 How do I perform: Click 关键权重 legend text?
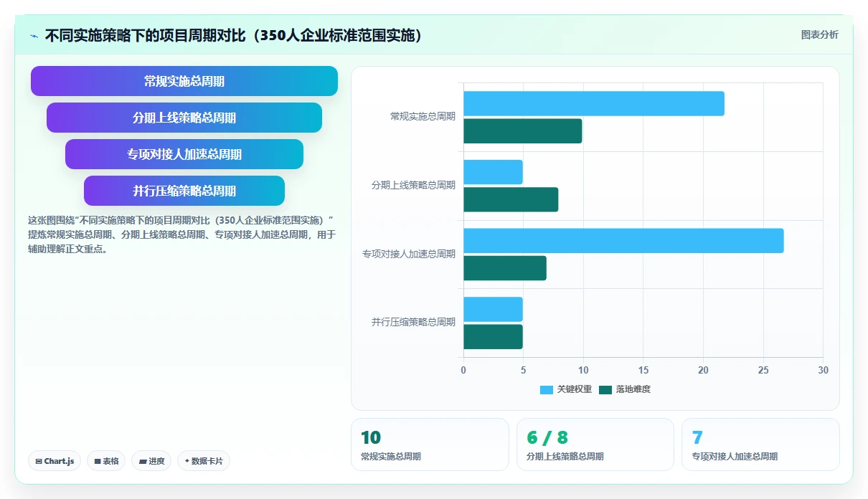tap(575, 389)
